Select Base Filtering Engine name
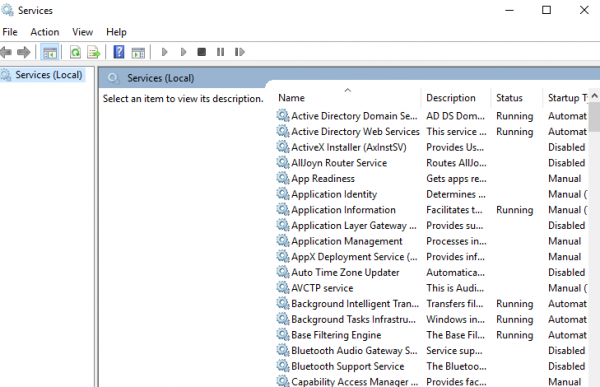Viewport: 600px width, 387px height. [x=336, y=335]
